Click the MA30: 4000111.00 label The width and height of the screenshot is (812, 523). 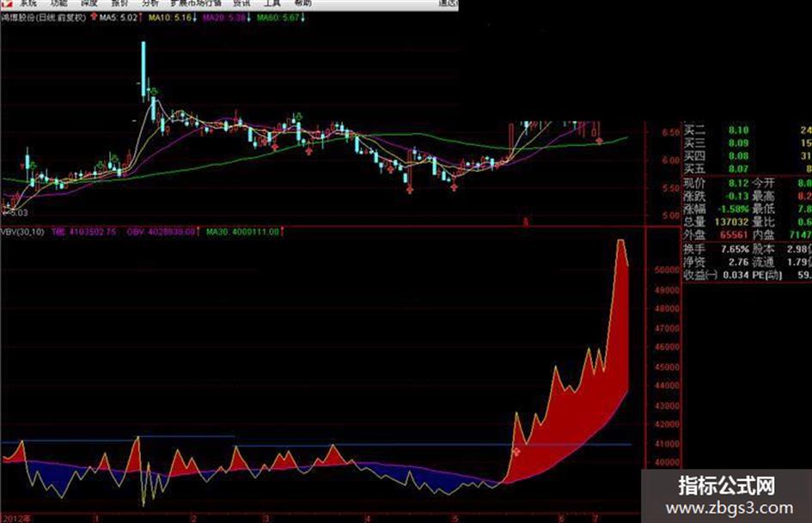click(x=242, y=232)
